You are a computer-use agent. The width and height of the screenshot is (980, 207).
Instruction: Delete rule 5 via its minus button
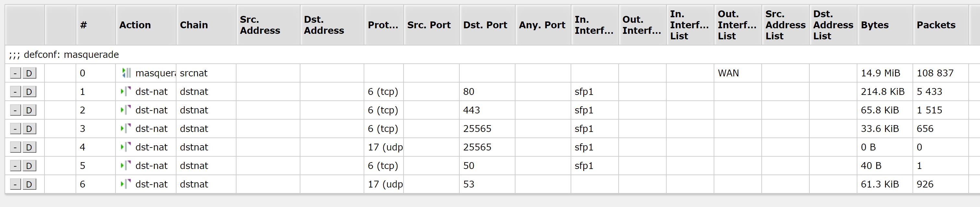15,166
